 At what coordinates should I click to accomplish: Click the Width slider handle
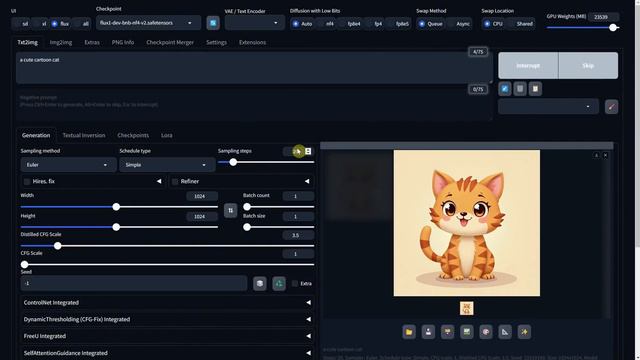tap(116, 207)
